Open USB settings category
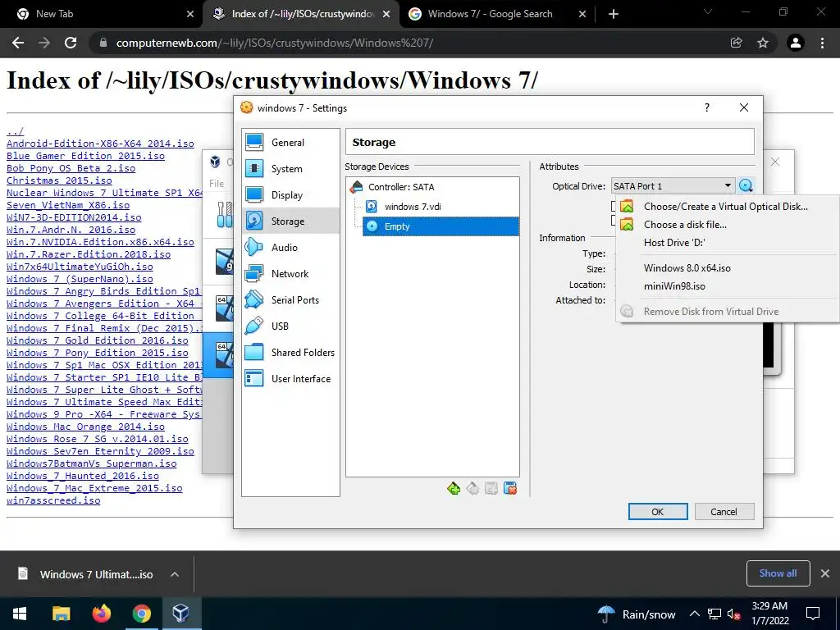 tap(290, 326)
